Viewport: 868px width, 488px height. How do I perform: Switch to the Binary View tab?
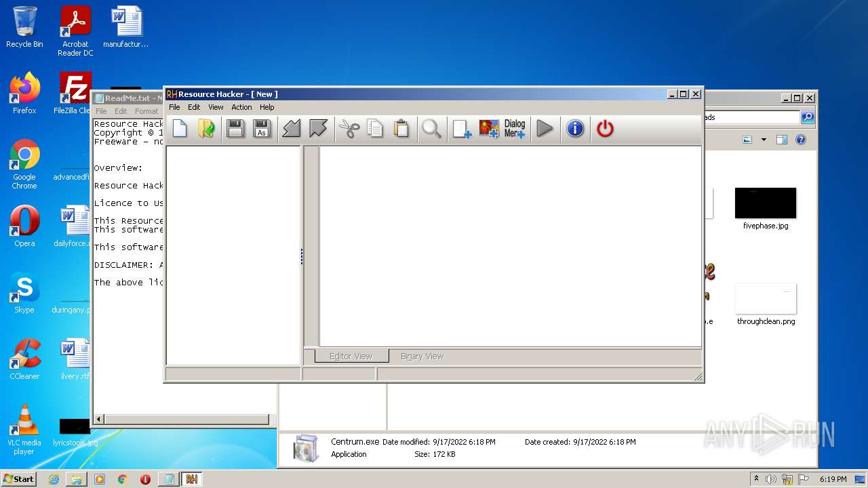point(422,356)
